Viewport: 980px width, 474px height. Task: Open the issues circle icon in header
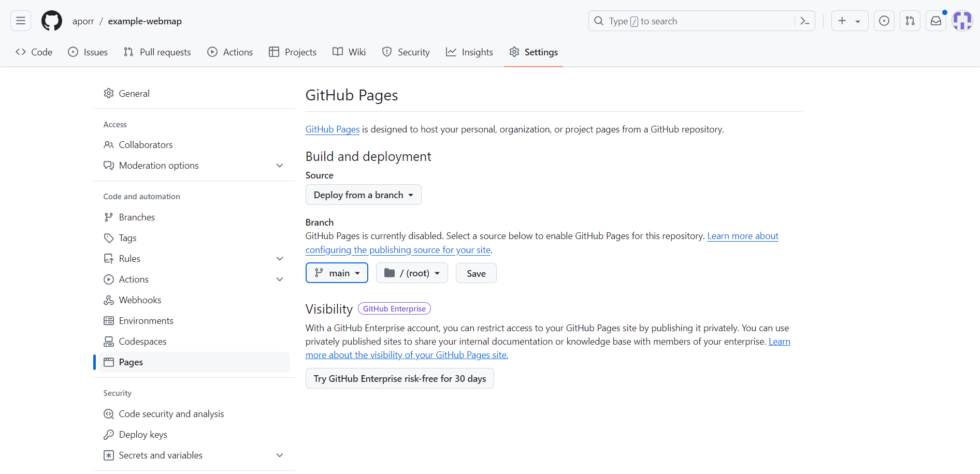tap(884, 21)
